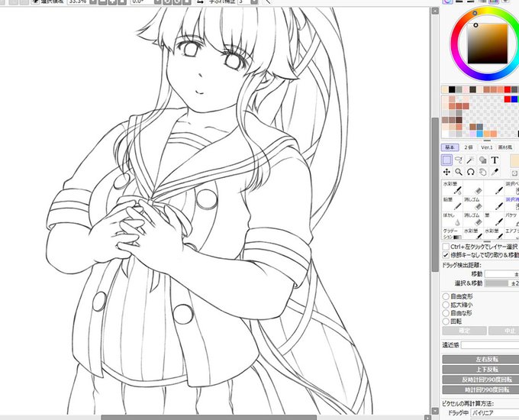Image resolution: width=519 pixels, height=420 pixels.
Task: Choose the 水彩筆 brush with droplet icon
Action: click(452, 188)
